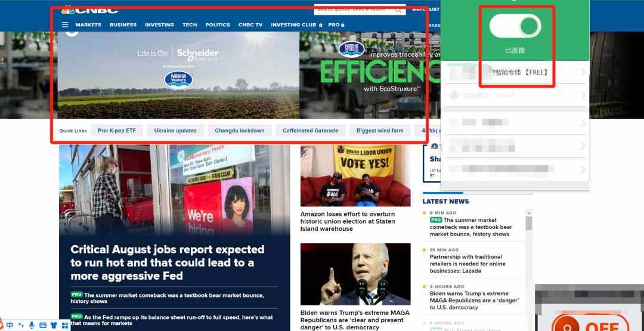This screenshot has height=331, width=644.
Task: Open Biden warns MAGA Republicans headline under photo
Action: tap(355, 320)
